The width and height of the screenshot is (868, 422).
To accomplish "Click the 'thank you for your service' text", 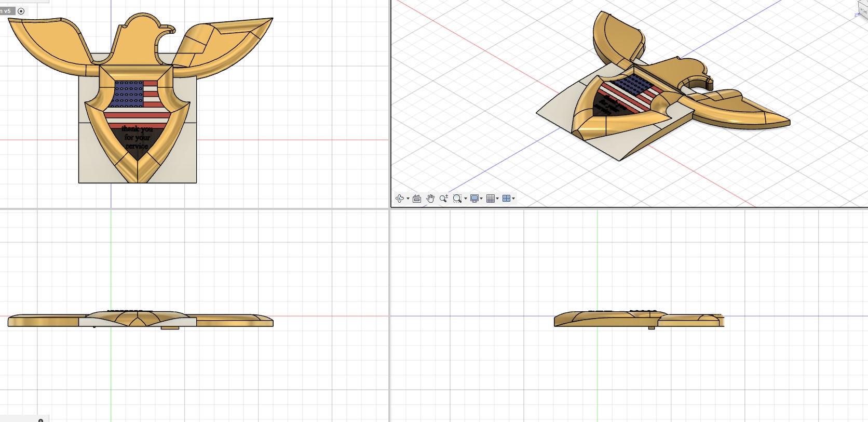I will tap(137, 137).
